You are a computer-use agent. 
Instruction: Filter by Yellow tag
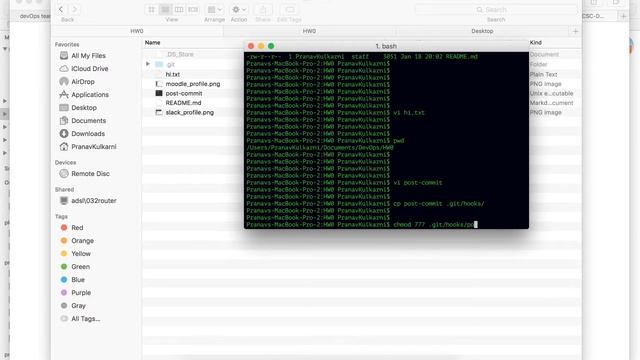point(81,253)
